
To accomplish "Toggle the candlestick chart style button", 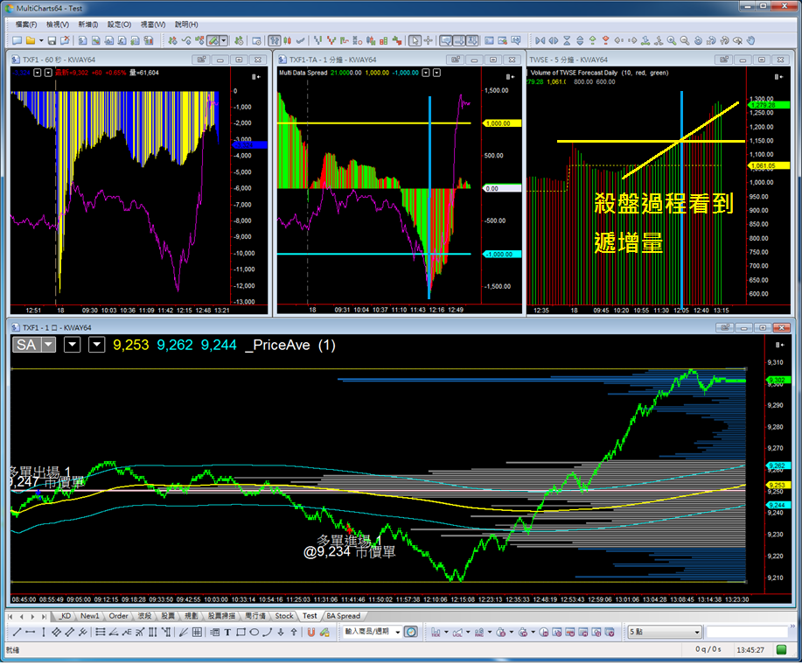I will [288, 40].
